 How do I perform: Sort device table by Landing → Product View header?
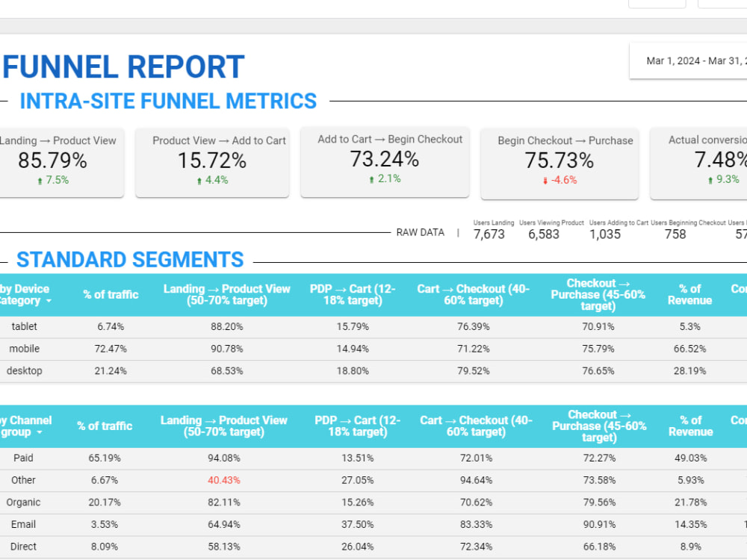[x=227, y=295]
